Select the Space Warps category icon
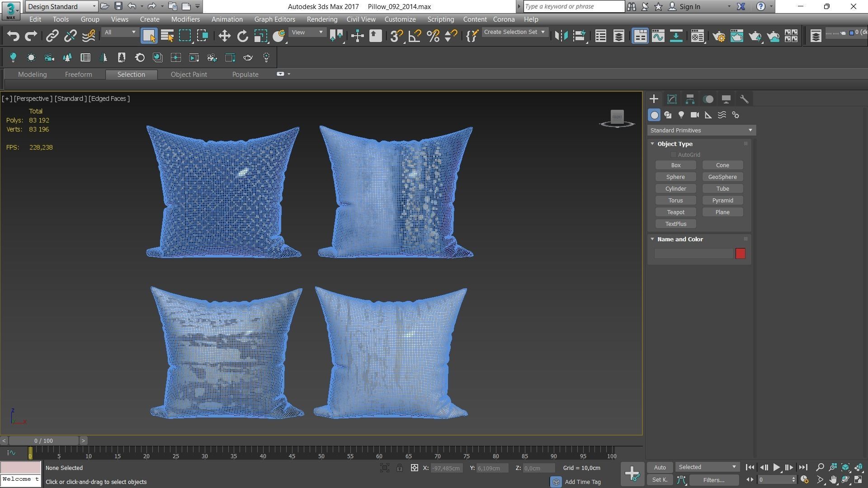The width and height of the screenshot is (868, 488). click(722, 115)
